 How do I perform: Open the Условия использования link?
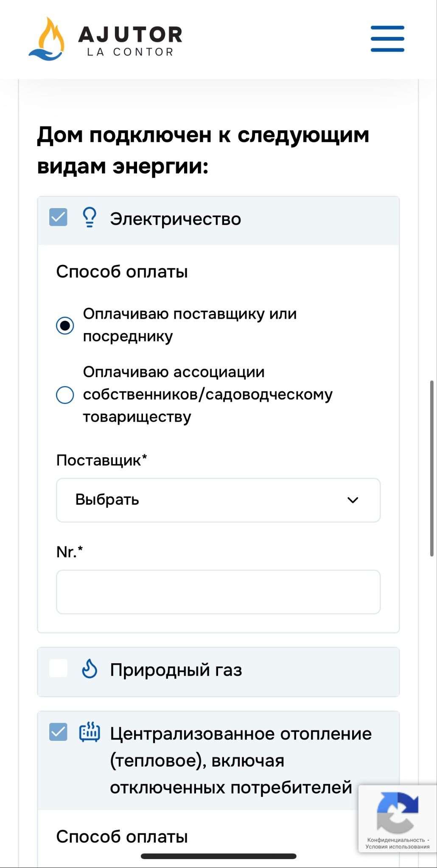coord(398,847)
